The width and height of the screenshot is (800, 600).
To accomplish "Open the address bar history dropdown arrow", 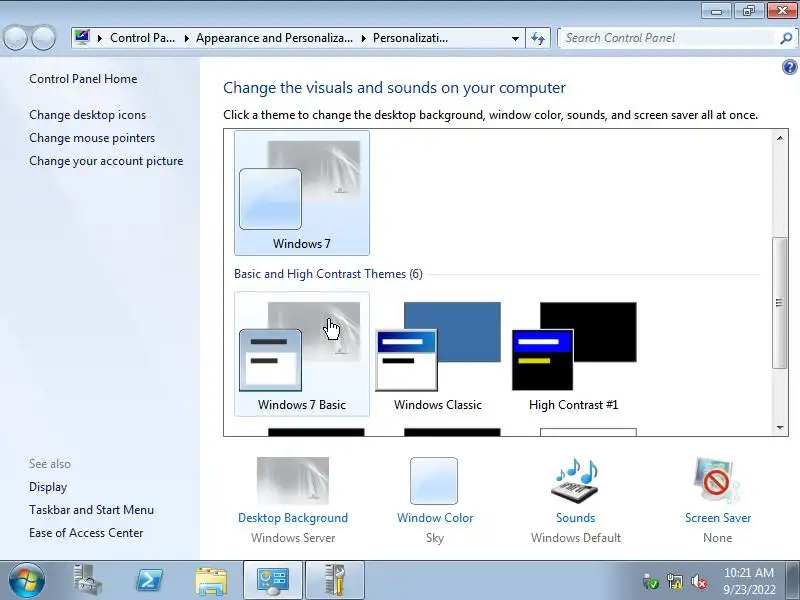I will click(515, 38).
